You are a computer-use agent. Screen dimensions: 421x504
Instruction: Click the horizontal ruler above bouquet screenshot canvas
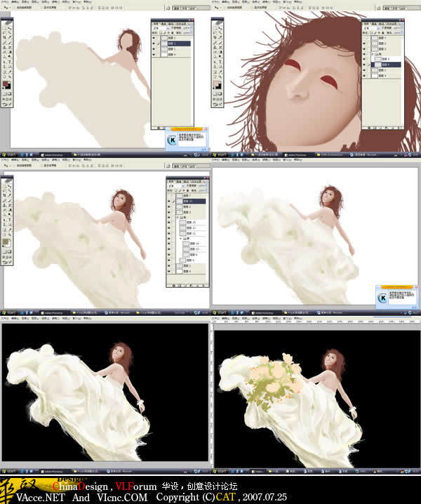[x=316, y=321]
